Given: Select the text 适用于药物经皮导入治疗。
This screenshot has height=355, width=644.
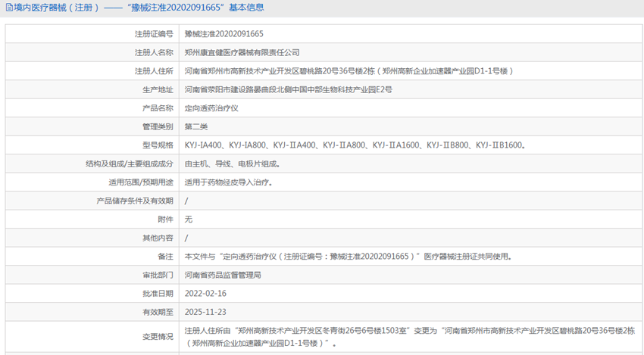Looking at the screenshot, I should pyautogui.click(x=228, y=182).
